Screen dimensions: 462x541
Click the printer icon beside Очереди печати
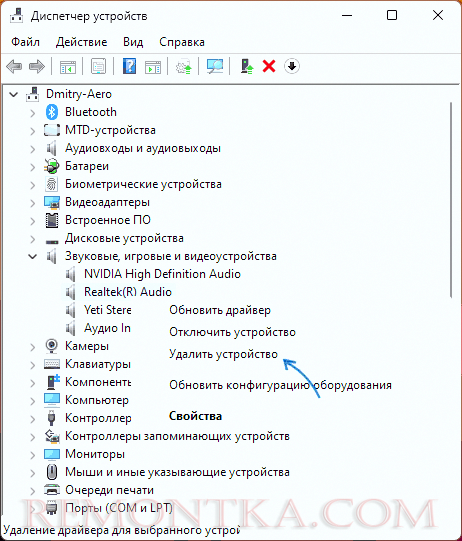tap(52, 490)
